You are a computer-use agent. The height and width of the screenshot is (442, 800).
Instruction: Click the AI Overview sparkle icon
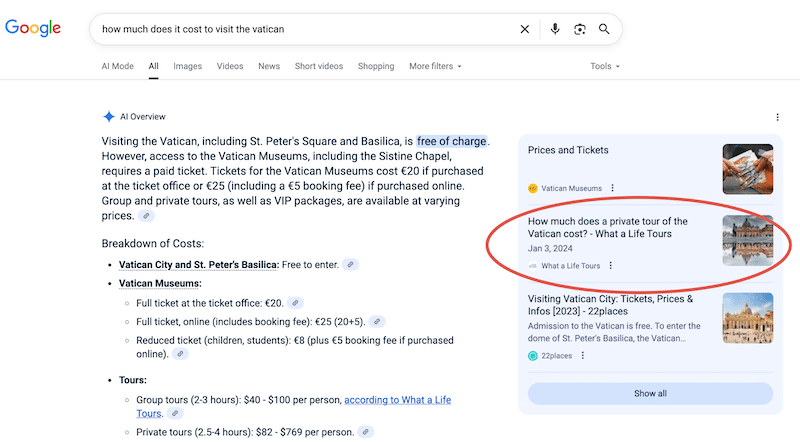tap(109, 116)
